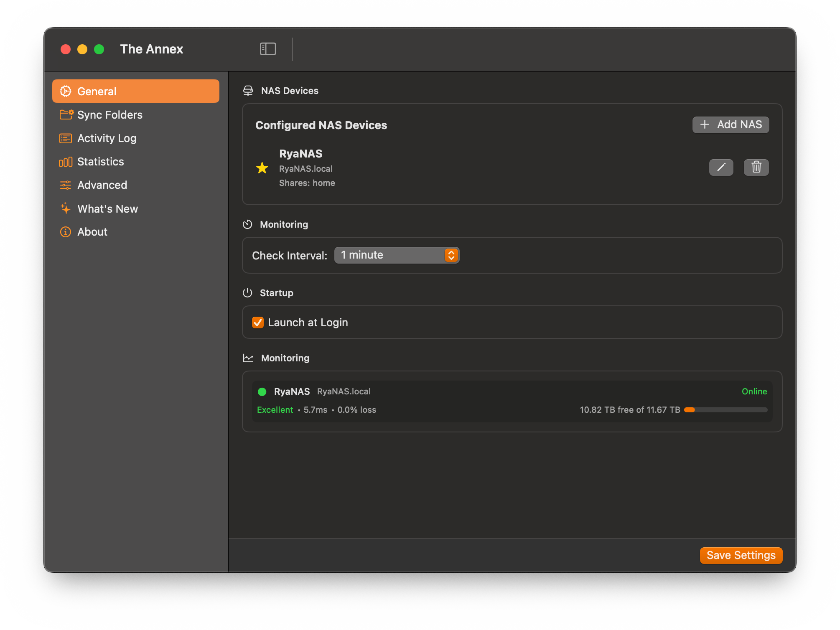Toggle the sidebar panel icon
Viewport: 840px width, 630px height.
pos(268,49)
